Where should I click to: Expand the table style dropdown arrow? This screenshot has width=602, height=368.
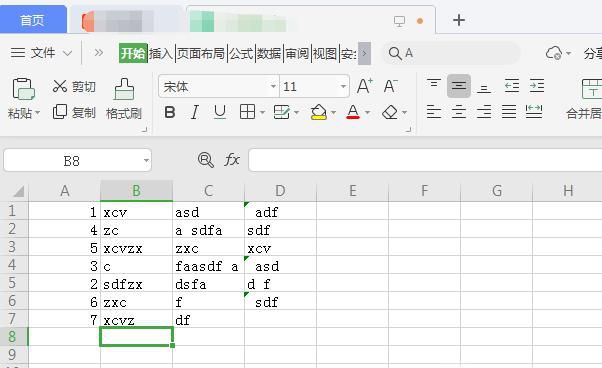(x=296, y=112)
